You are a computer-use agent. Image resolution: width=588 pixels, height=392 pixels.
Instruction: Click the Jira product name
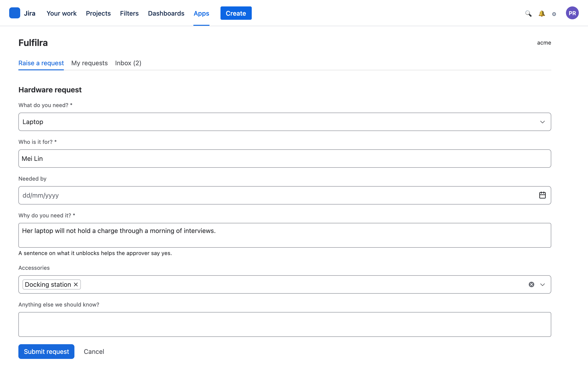29,13
